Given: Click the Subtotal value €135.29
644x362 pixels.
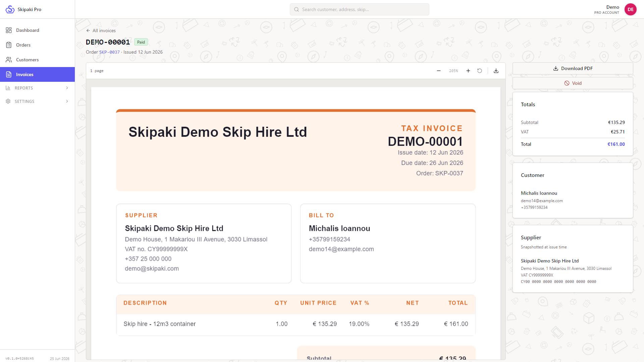Looking at the screenshot, I should [x=616, y=122].
